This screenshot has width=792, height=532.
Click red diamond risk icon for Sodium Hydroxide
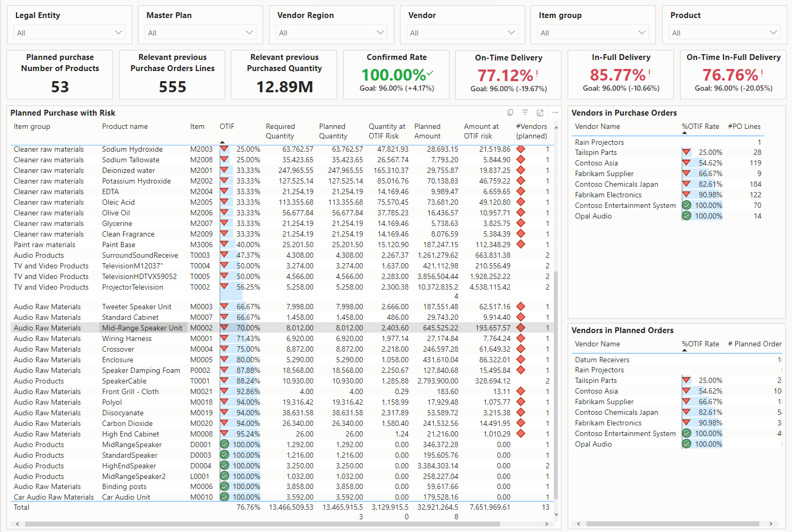520,150
